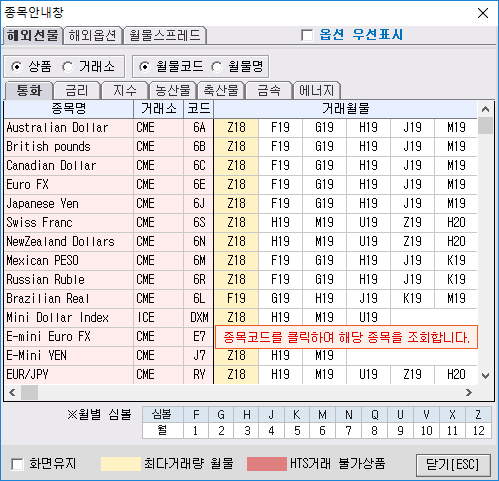Open the 해외옵션 tab
499x481 pixels.
[93, 35]
